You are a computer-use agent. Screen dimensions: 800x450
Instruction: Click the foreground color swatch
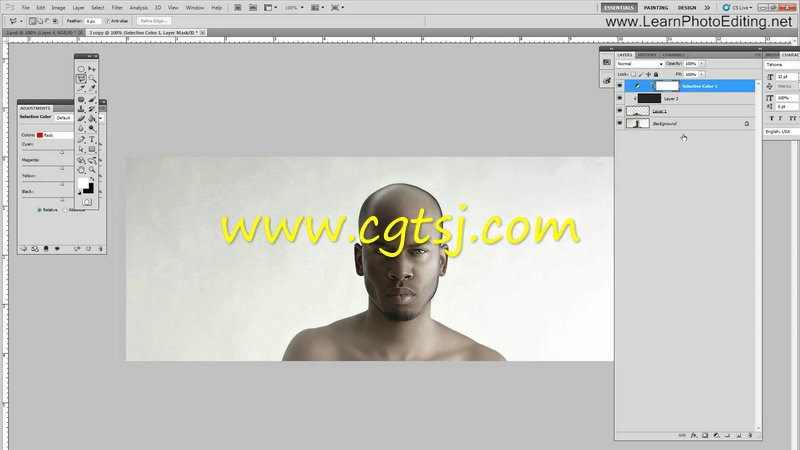coord(83,183)
